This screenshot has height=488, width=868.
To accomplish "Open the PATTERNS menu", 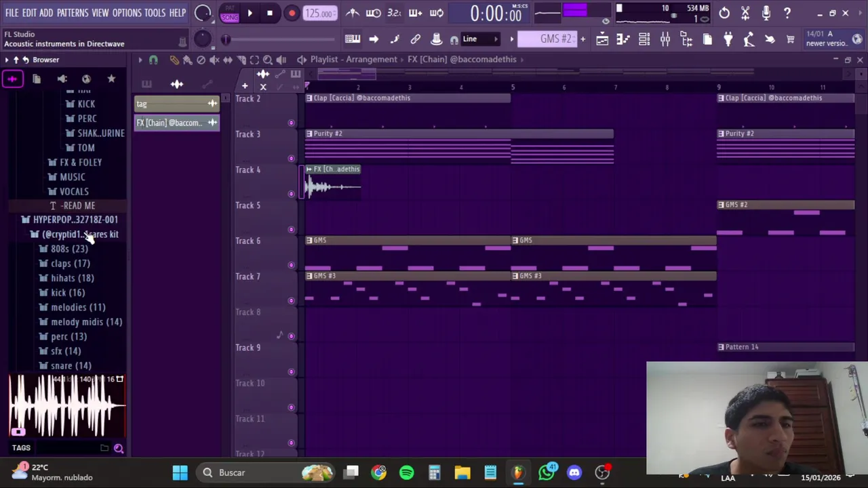I will (x=73, y=13).
